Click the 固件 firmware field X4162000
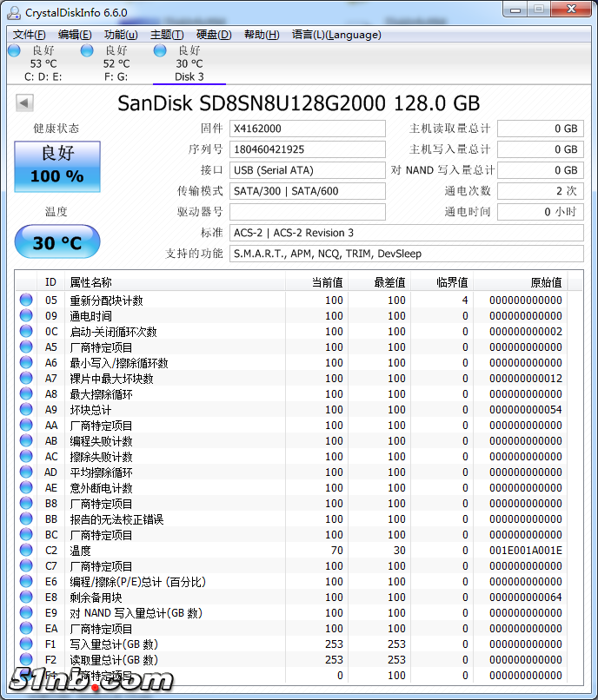The width and height of the screenshot is (598, 700). (307, 129)
